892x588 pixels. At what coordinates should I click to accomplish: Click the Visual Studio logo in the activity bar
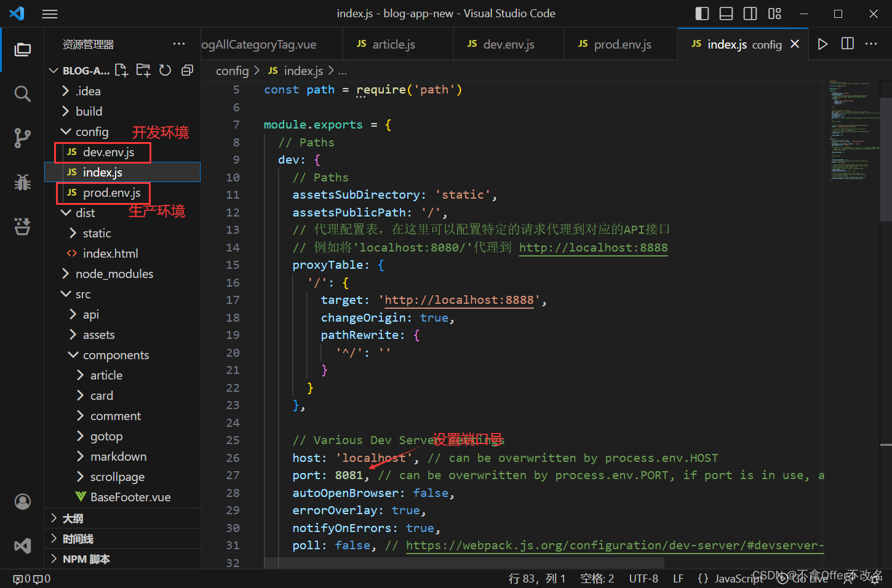(23, 546)
